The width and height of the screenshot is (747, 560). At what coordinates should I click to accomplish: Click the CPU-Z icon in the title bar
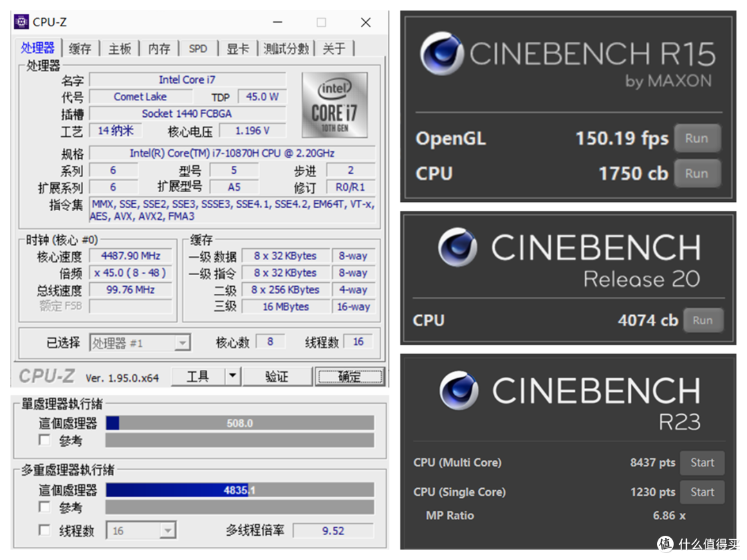(20, 21)
